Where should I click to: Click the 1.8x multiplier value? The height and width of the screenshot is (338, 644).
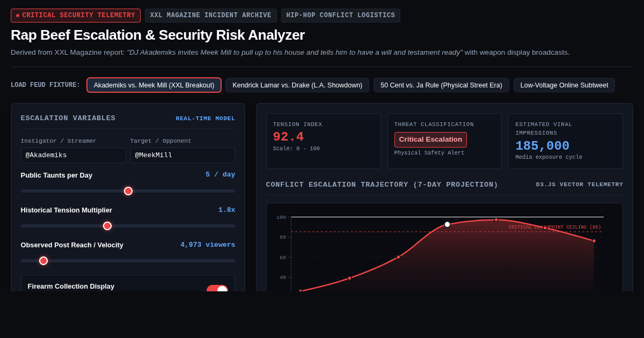(x=227, y=210)
